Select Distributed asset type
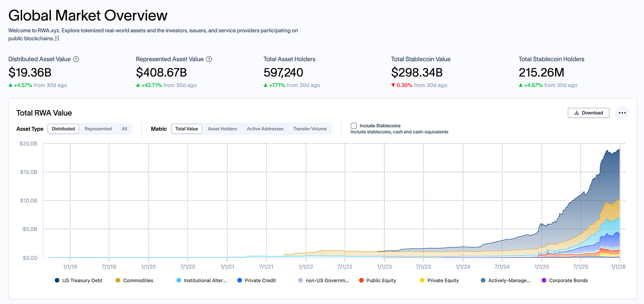Image resolution: width=644 pixels, height=304 pixels. [x=63, y=129]
